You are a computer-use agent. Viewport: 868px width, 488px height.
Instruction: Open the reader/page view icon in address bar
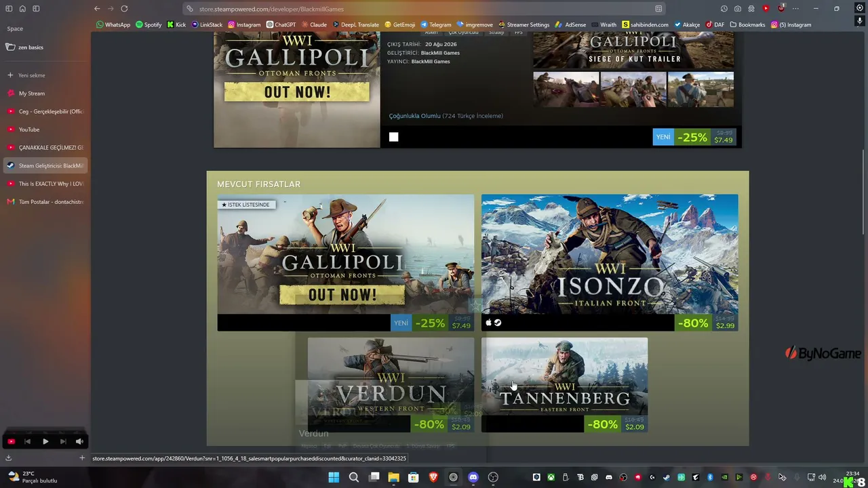click(658, 9)
